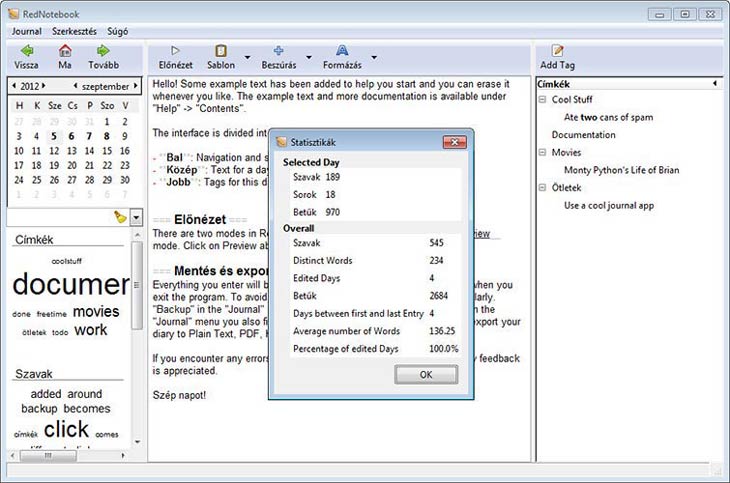
Task: Open the Sablon dropdown arrow
Action: click(x=246, y=57)
